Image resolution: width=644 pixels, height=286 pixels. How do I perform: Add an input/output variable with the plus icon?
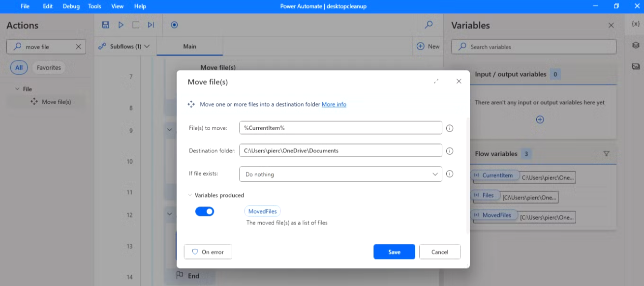pyautogui.click(x=540, y=119)
